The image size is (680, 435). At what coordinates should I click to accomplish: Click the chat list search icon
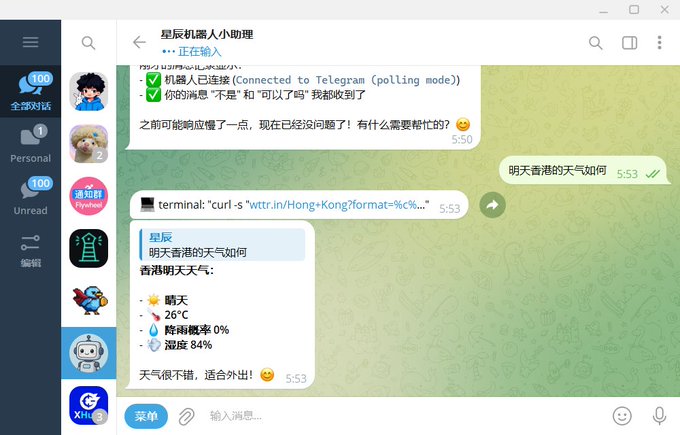[x=88, y=43]
